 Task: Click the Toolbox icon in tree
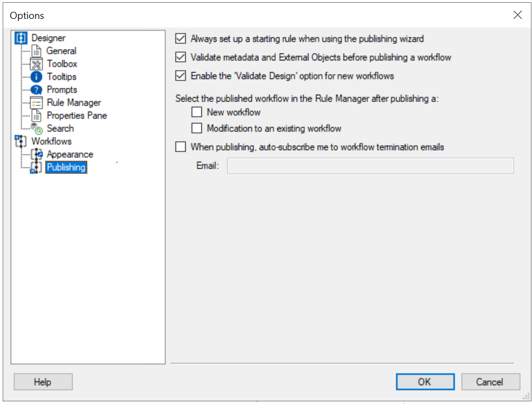click(x=37, y=64)
